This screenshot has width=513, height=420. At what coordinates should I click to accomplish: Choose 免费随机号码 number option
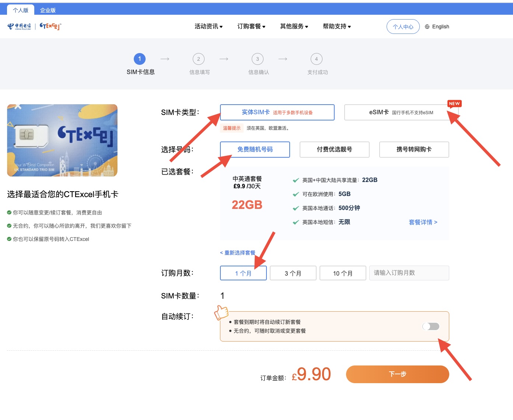(x=255, y=150)
